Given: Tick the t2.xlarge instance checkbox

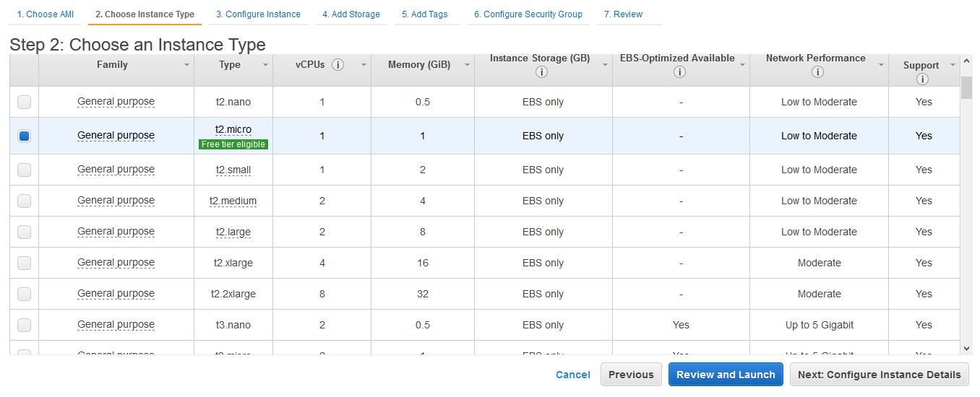Looking at the screenshot, I should 25,263.
